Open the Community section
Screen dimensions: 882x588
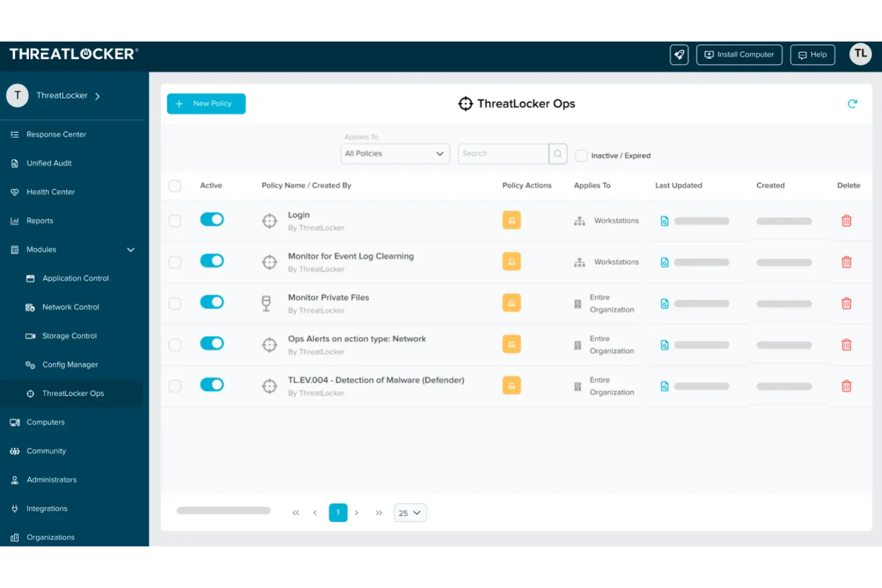point(46,451)
